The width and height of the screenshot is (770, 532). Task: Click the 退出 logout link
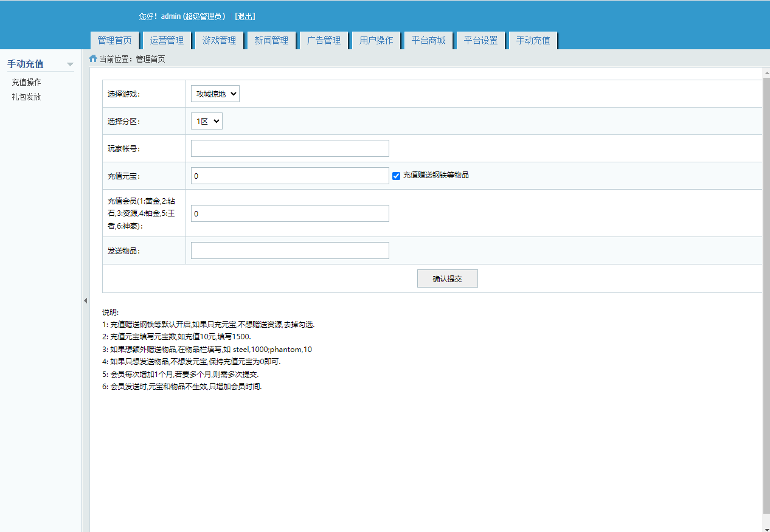coord(245,16)
